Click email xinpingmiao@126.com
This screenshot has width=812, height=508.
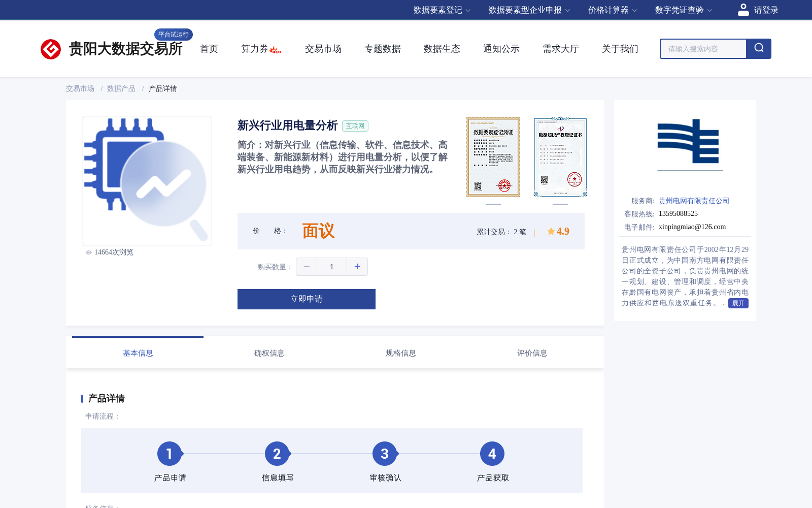coord(692,227)
